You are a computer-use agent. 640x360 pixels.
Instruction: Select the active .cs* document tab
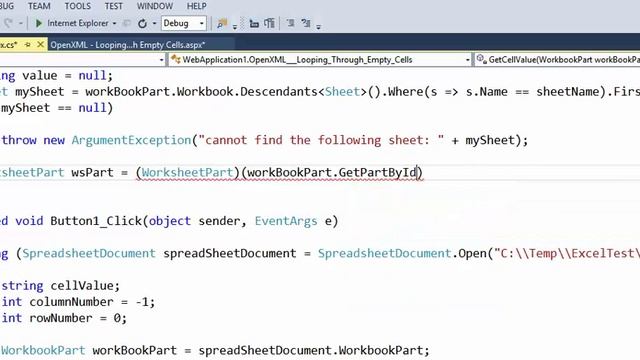click(9, 45)
